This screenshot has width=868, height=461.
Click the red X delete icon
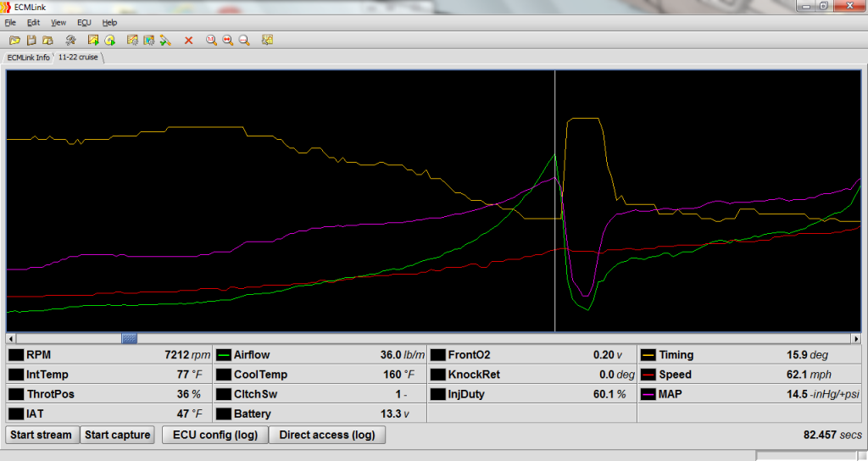point(189,41)
